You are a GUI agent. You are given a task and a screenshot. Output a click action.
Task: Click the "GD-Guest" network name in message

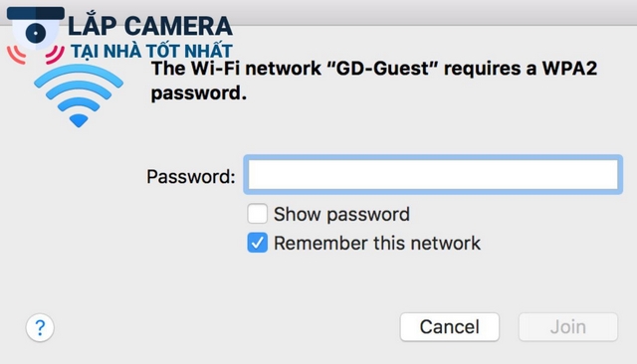tap(382, 68)
